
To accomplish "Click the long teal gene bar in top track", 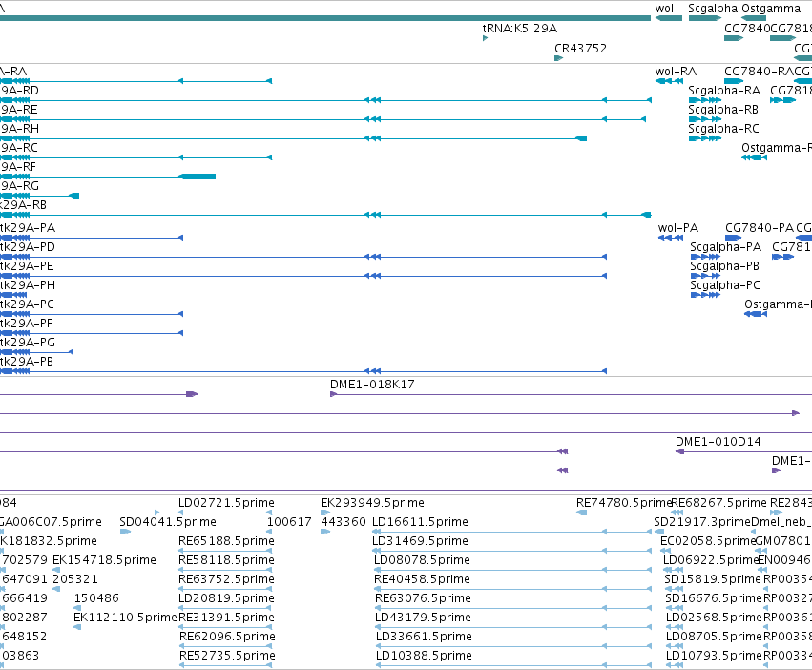I will [325, 18].
